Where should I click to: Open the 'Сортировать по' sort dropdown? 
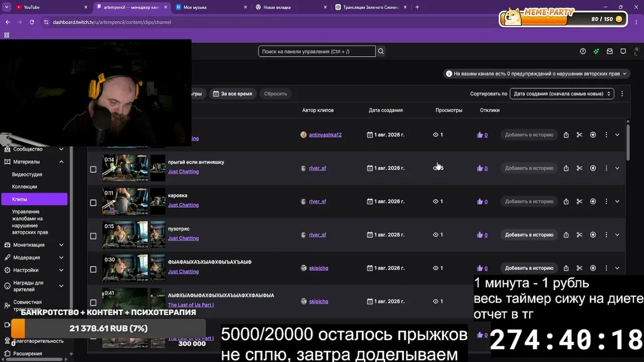(x=562, y=94)
